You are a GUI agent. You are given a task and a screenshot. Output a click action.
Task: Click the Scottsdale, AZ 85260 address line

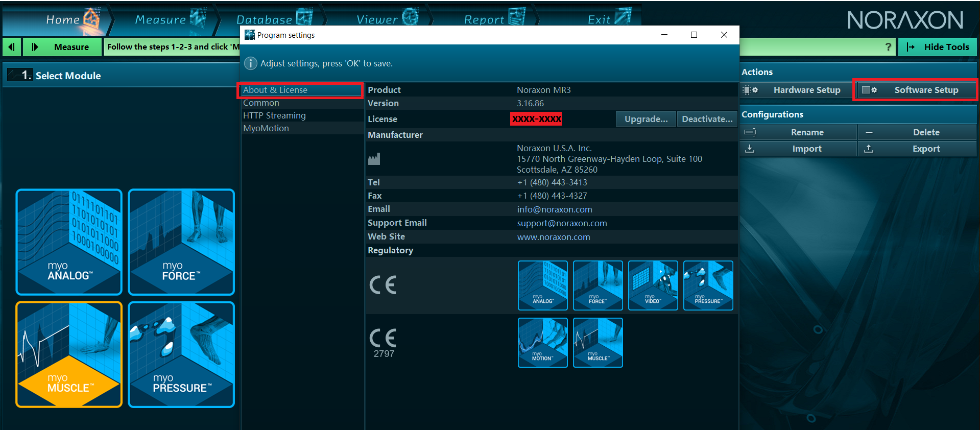coord(557,170)
